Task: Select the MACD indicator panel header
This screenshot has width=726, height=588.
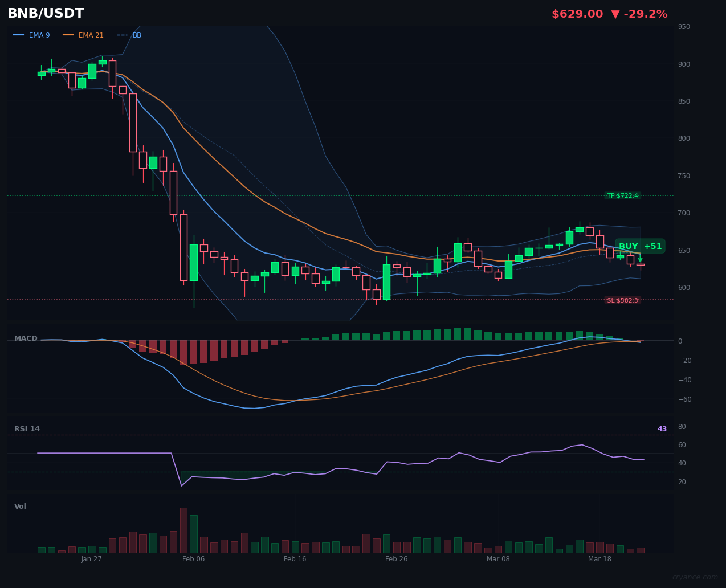Action: click(26, 338)
